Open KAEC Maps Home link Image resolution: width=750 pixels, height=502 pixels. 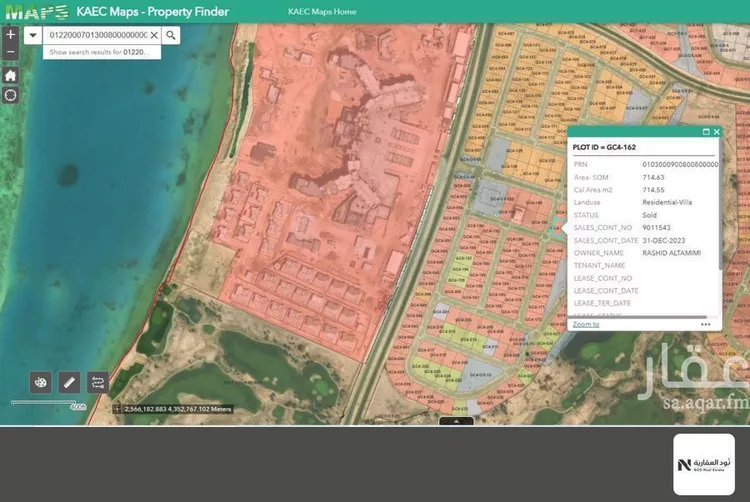point(322,11)
